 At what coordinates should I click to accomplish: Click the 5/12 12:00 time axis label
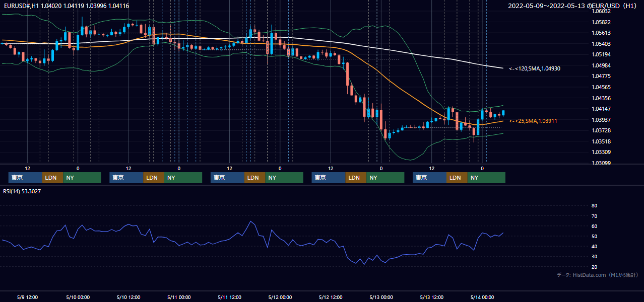point(331,297)
